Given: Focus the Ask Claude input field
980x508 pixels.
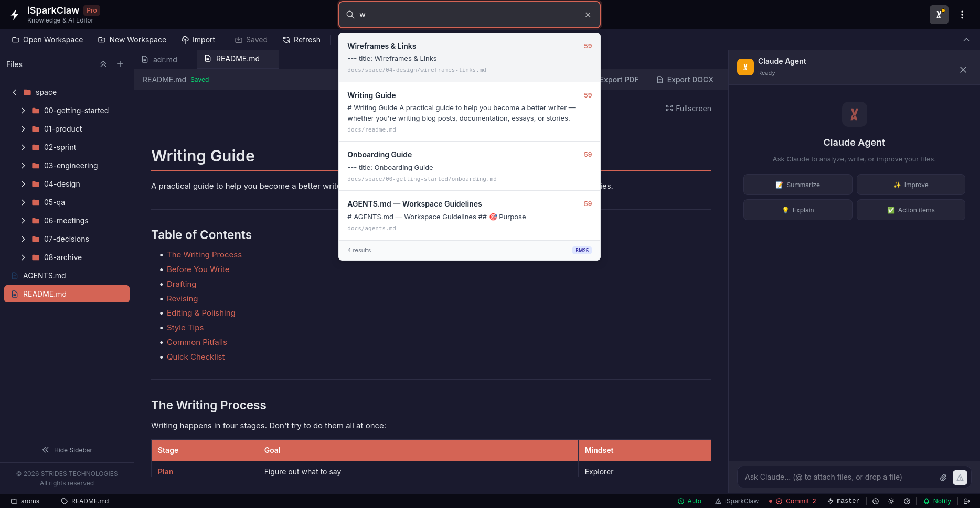Looking at the screenshot, I should coord(838,477).
